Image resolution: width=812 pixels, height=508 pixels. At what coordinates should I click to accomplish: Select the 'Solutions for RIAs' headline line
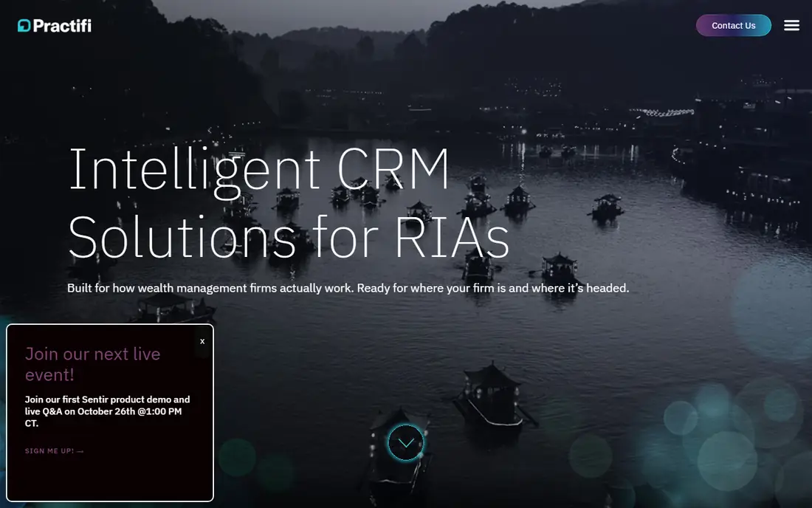pyautogui.click(x=289, y=237)
